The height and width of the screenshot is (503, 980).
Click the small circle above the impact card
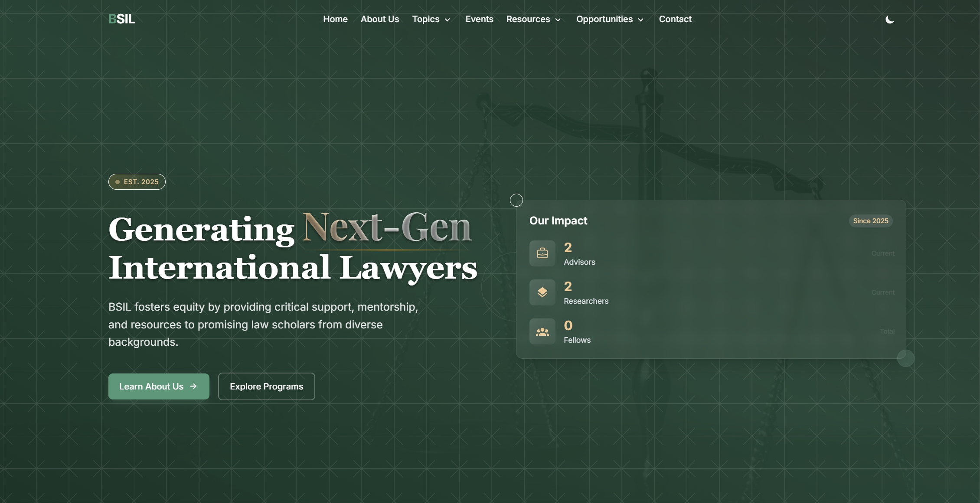coord(516,200)
